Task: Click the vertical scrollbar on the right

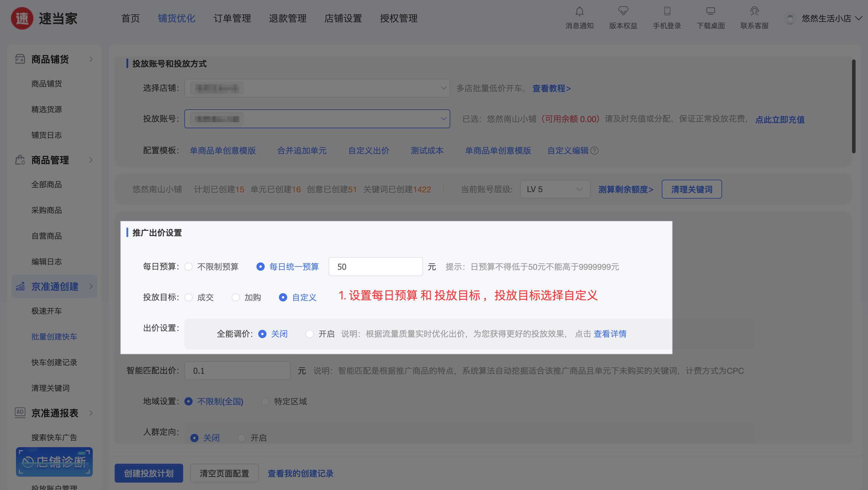Action: pos(853,106)
